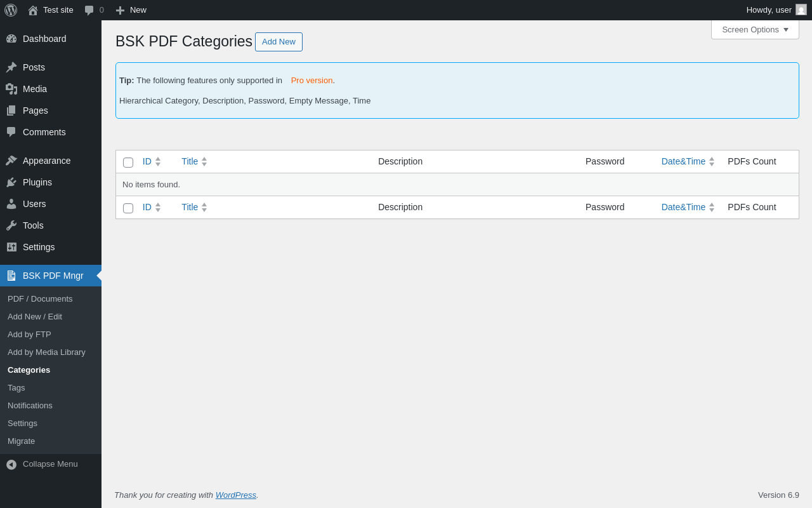Open PDF / Documents submenu item
The image size is (812, 508).
(40, 298)
